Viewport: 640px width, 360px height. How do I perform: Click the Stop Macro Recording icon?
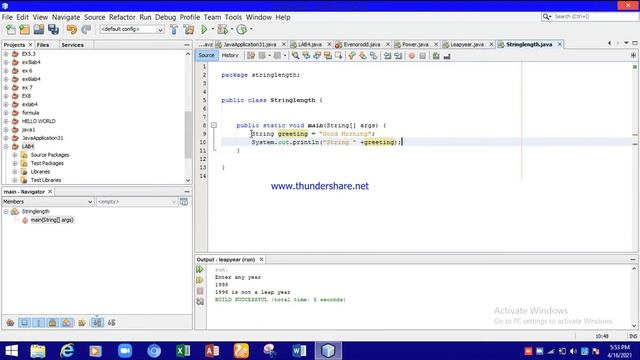tap(422, 56)
